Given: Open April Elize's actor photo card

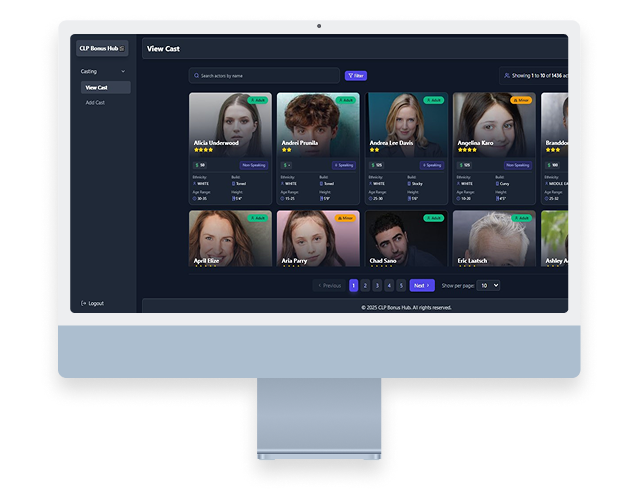Looking at the screenshot, I should 230,238.
